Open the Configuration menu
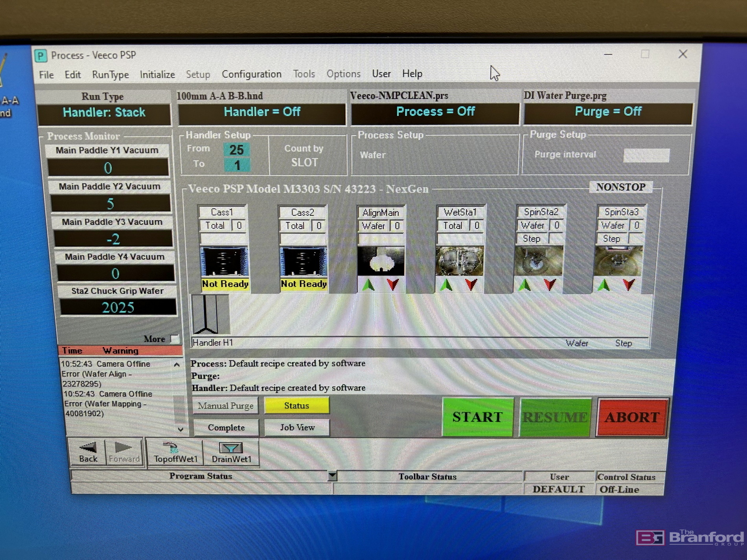747x560 pixels. pos(252,74)
